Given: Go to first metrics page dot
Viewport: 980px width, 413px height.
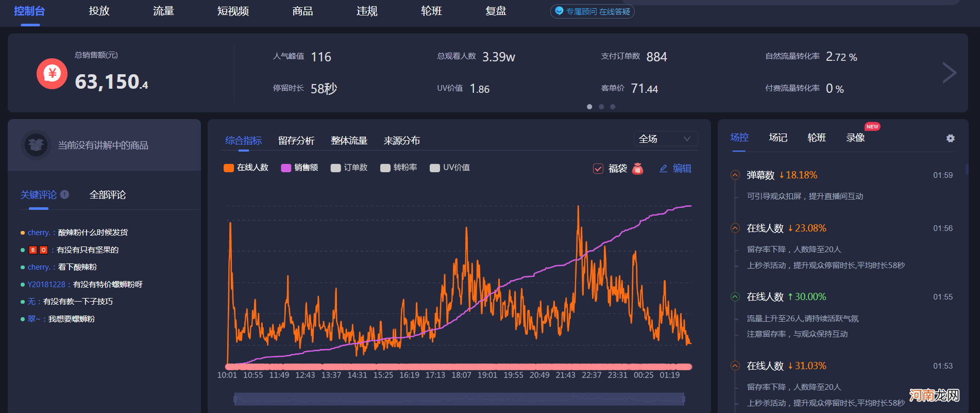Looking at the screenshot, I should click(589, 107).
